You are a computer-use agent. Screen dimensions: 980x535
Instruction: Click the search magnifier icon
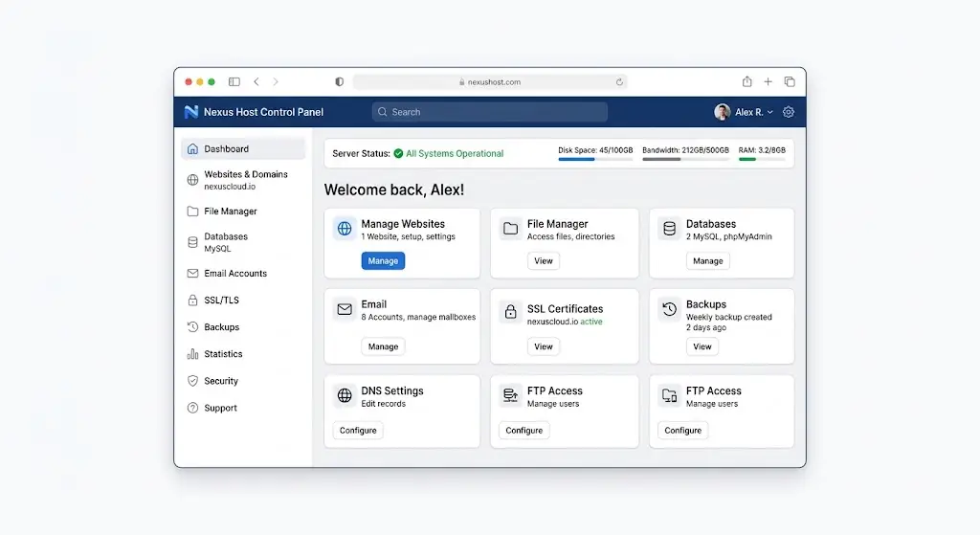click(x=383, y=112)
